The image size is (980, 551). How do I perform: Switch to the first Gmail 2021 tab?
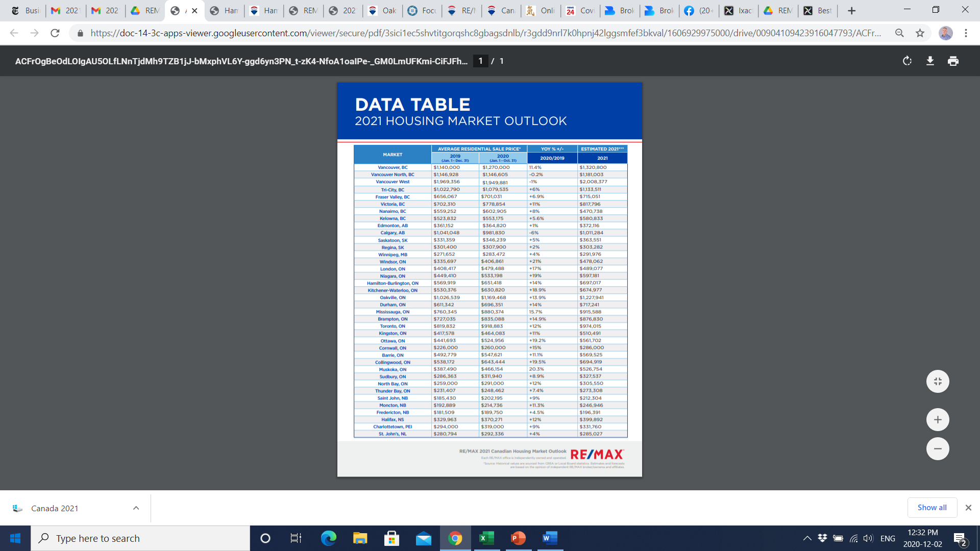click(x=65, y=11)
